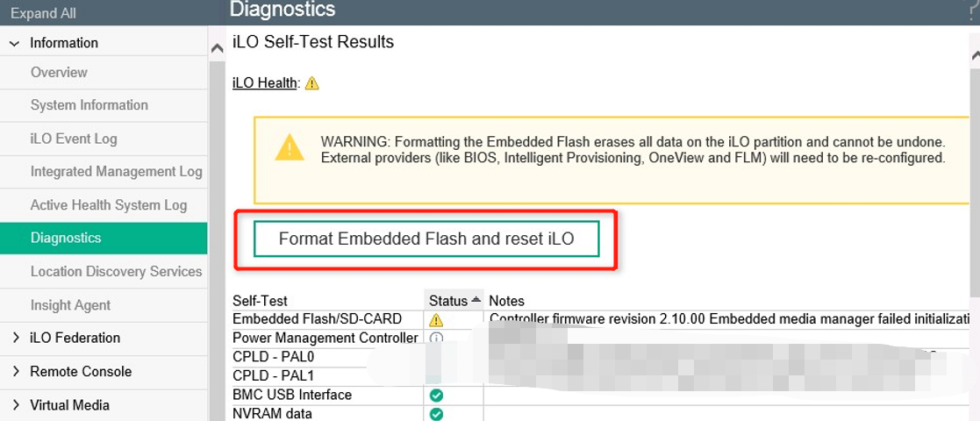Click BMC USB Interface green check icon
Screen dimensions: 980x421
[x=436, y=396]
